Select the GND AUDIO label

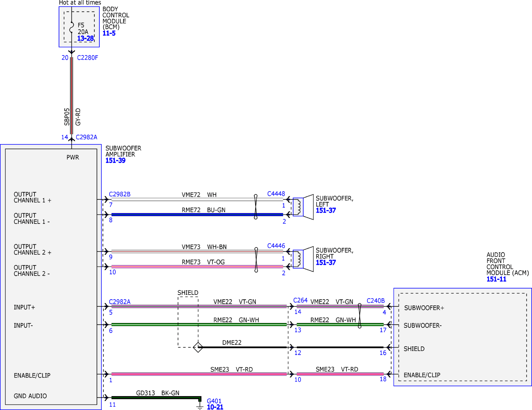point(30,396)
